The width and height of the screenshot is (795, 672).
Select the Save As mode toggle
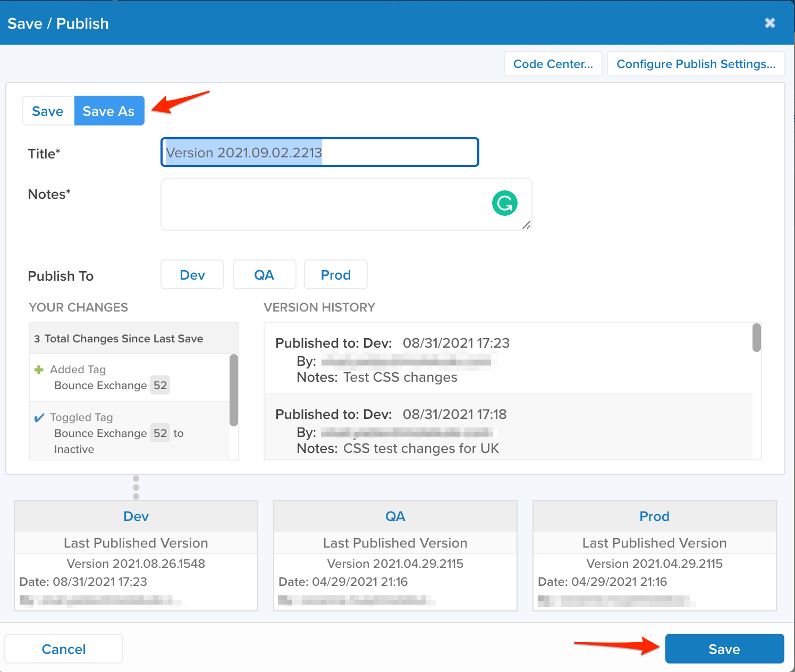(109, 111)
